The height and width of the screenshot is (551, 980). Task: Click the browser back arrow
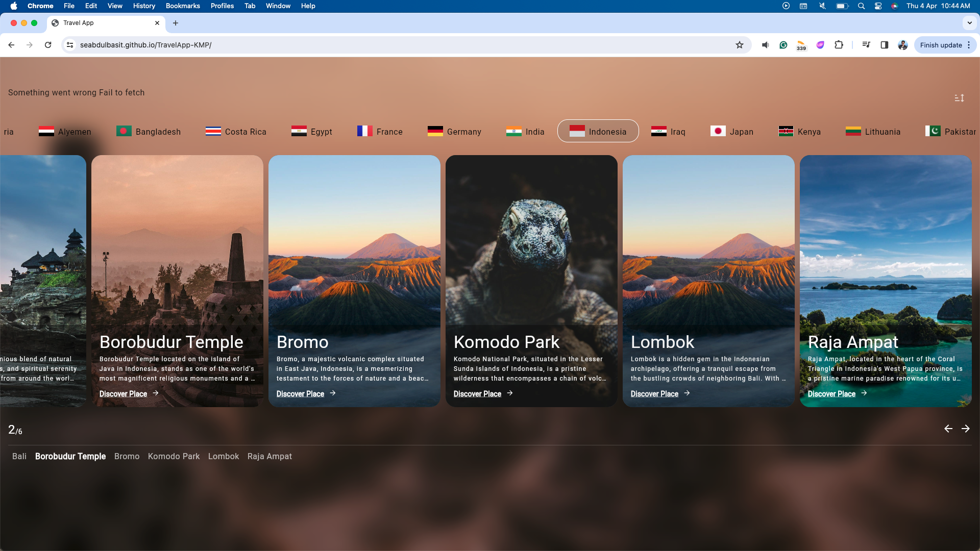pyautogui.click(x=11, y=45)
